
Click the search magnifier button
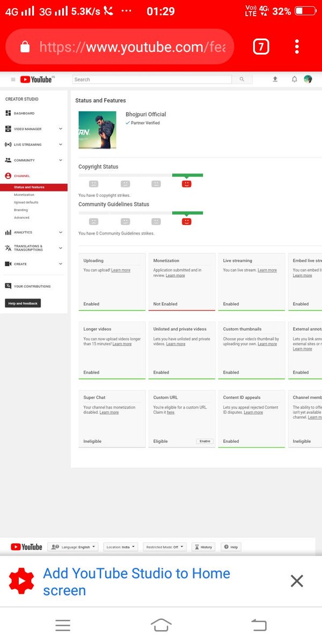pos(242,79)
